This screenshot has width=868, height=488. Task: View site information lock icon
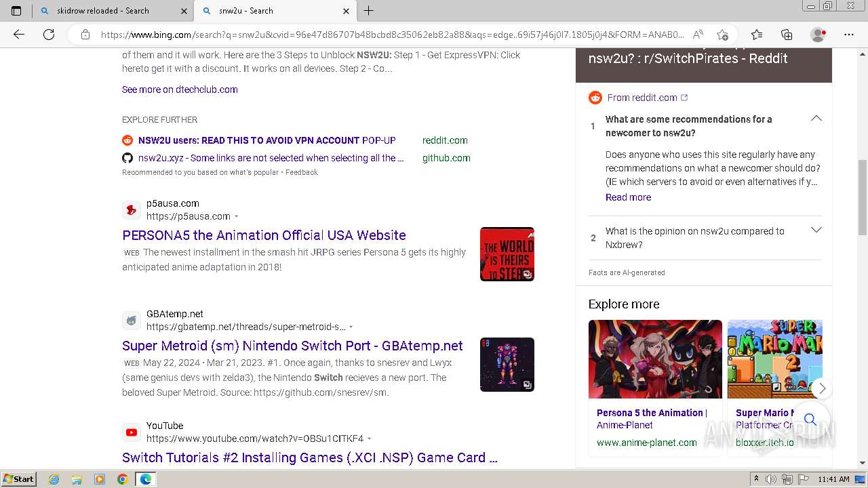pyautogui.click(x=85, y=35)
